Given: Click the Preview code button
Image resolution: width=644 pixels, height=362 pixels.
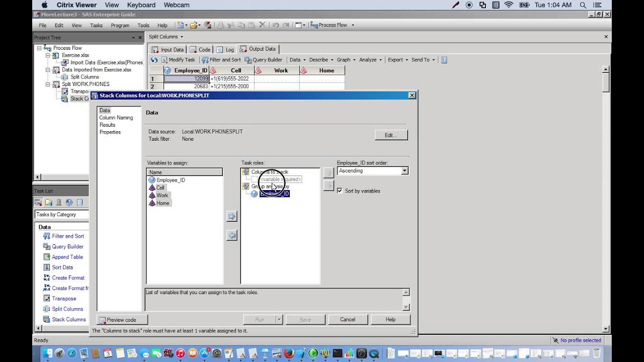Looking at the screenshot, I should [122, 320].
